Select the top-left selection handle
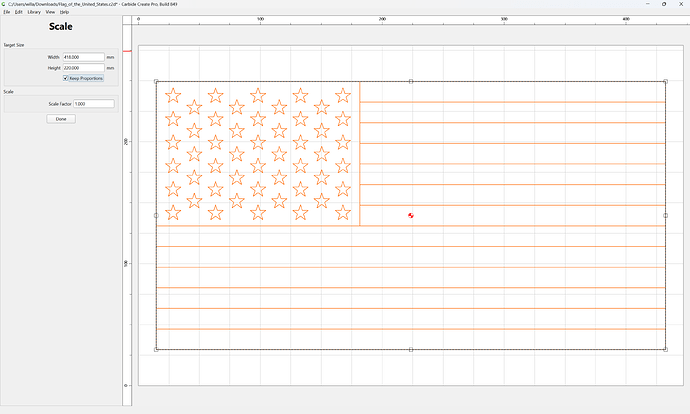Image resolution: width=690 pixels, height=414 pixels. (x=156, y=81)
